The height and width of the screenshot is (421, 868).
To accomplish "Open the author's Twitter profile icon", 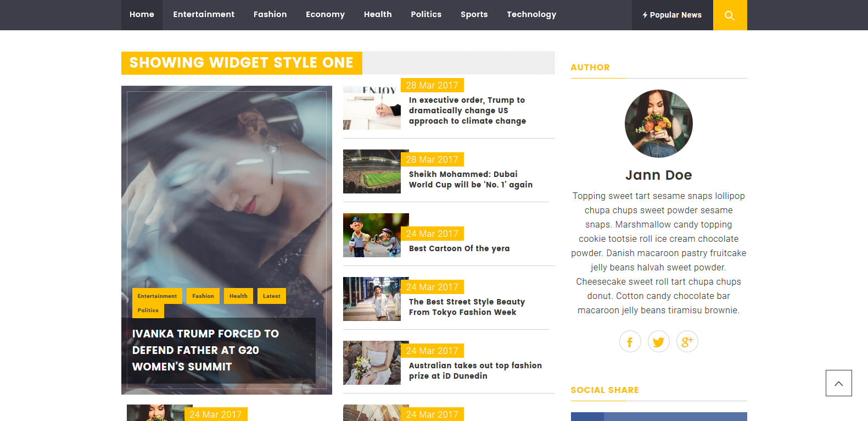I will [658, 342].
